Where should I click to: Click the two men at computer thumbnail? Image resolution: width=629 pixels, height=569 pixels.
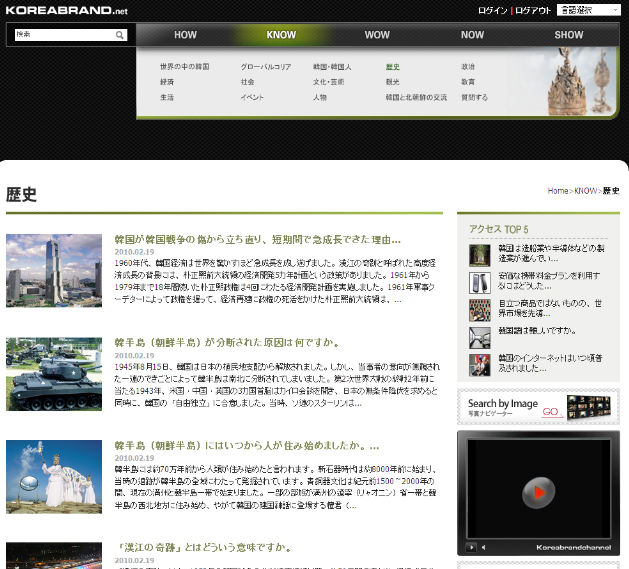coord(479,365)
